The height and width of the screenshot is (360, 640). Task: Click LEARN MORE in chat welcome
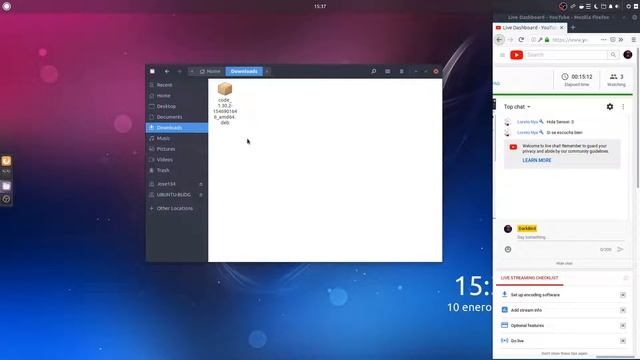coord(537,160)
